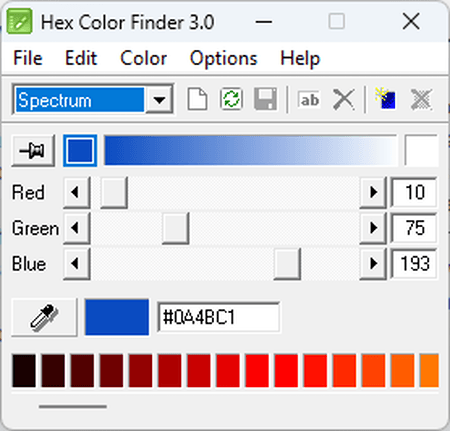The image size is (450, 431).
Task: Select the bright orange palette swatch
Action: tap(429, 371)
